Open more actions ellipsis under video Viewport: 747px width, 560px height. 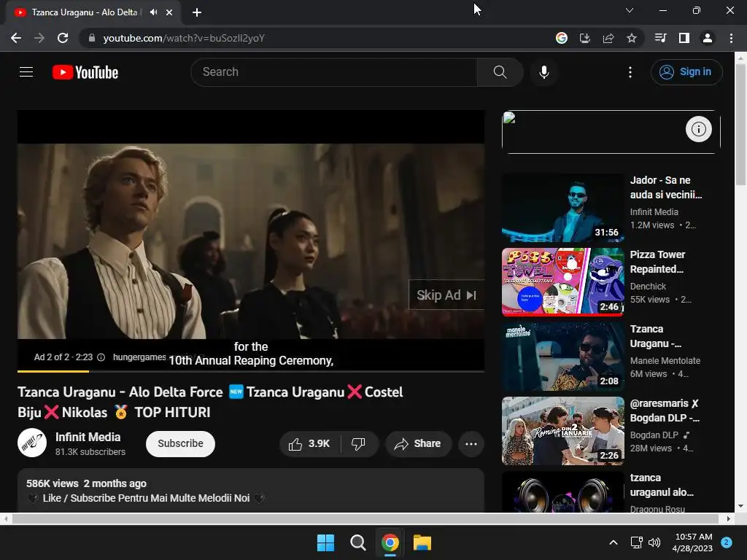(471, 444)
